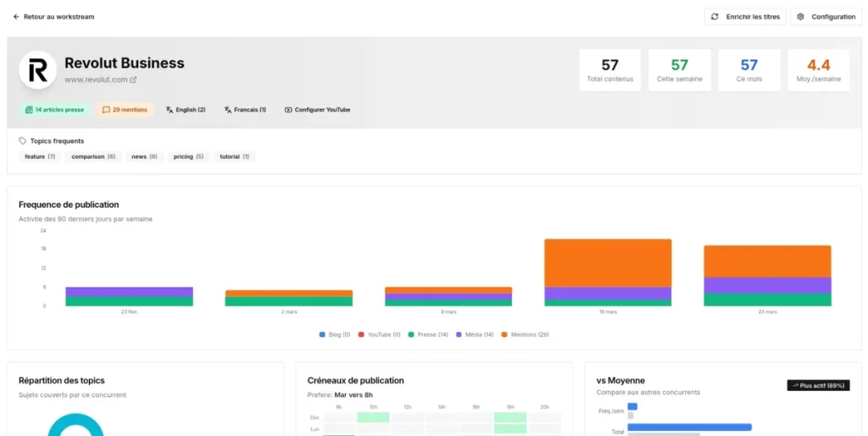Click external link icon next to revolut.com
The width and height of the screenshot is (868, 436).
(133, 80)
